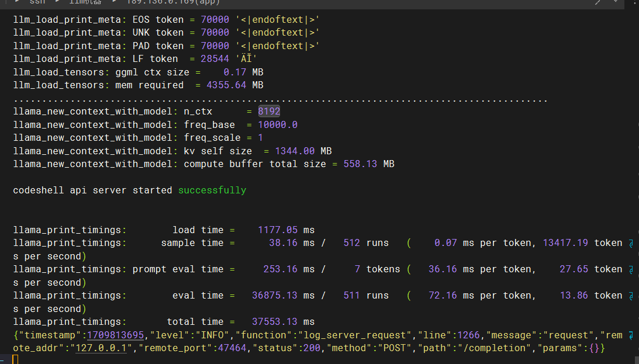Click the mem required value 4355.64
This screenshot has width=639, height=364.
[x=226, y=85]
